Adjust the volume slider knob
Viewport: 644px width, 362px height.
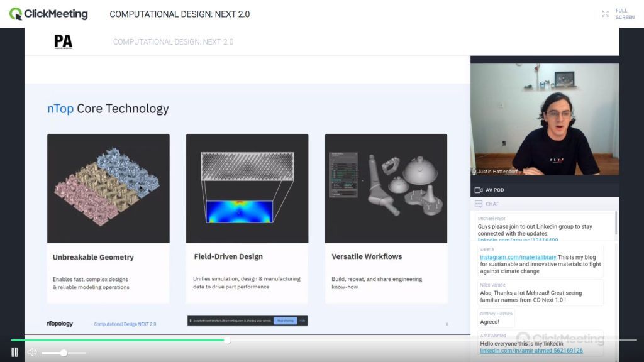(64, 353)
